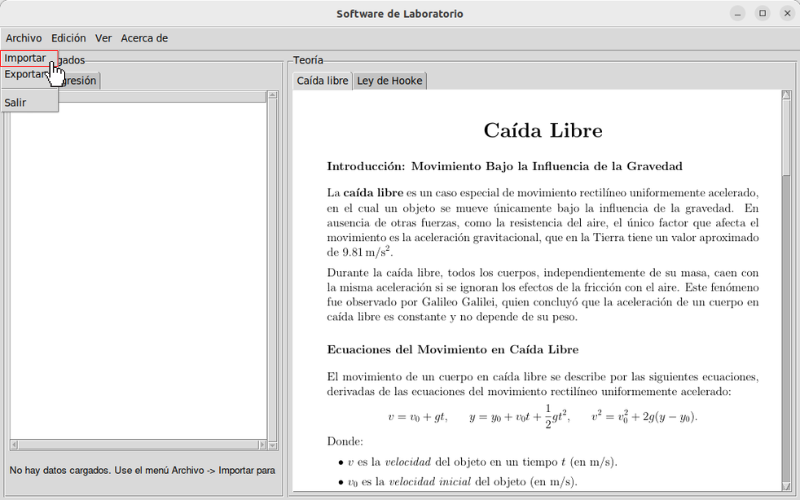Open the Edición menu

coord(68,38)
